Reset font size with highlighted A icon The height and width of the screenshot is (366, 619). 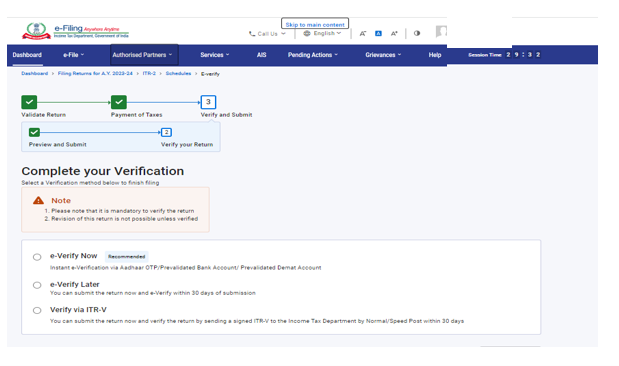378,34
